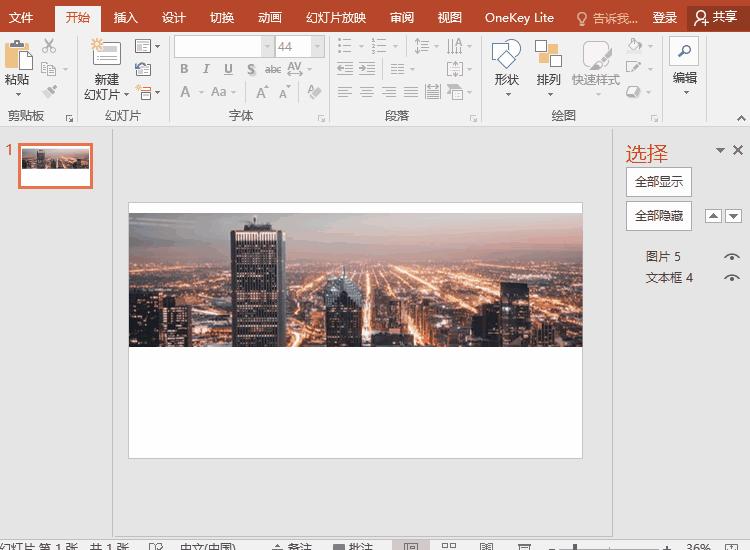The image size is (750, 550).
Task: Hide the 图片 5 layer via eye icon
Action: pyautogui.click(x=732, y=257)
